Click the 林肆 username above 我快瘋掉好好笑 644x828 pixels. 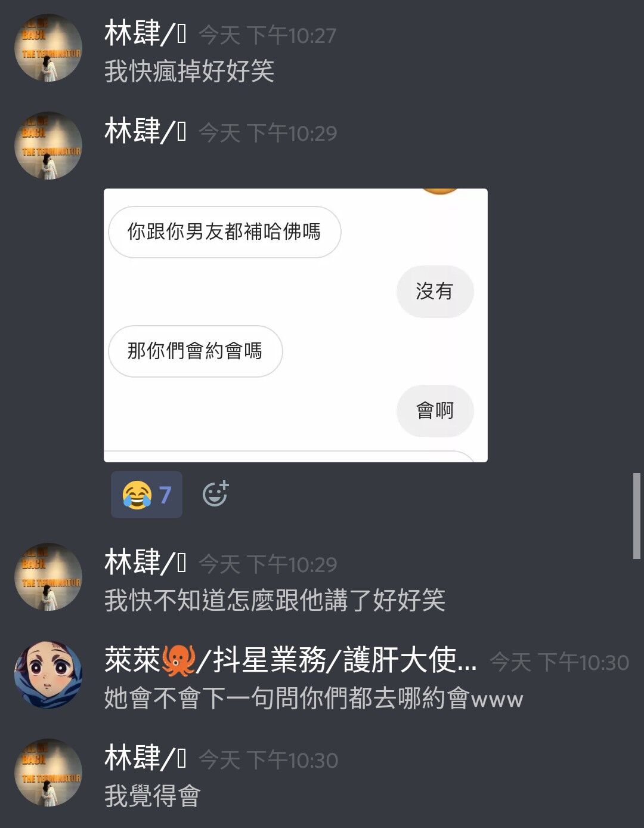pos(145,33)
